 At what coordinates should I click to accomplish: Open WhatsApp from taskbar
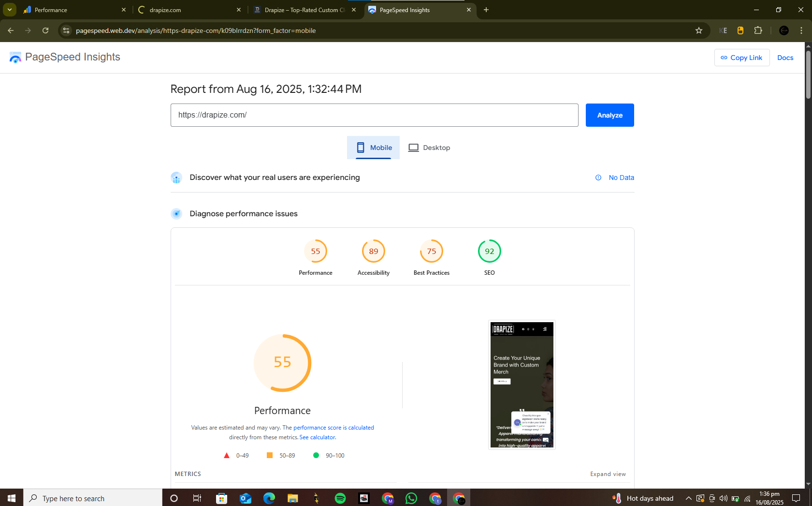(411, 498)
